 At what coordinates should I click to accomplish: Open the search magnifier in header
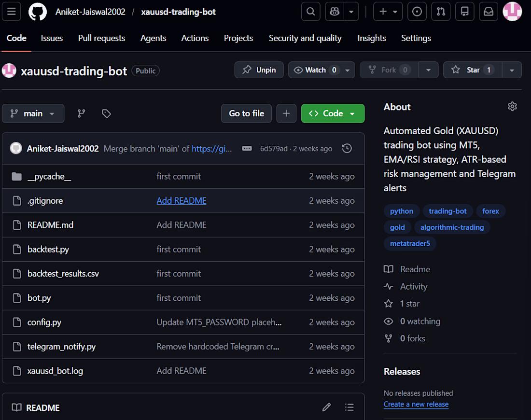(310, 12)
